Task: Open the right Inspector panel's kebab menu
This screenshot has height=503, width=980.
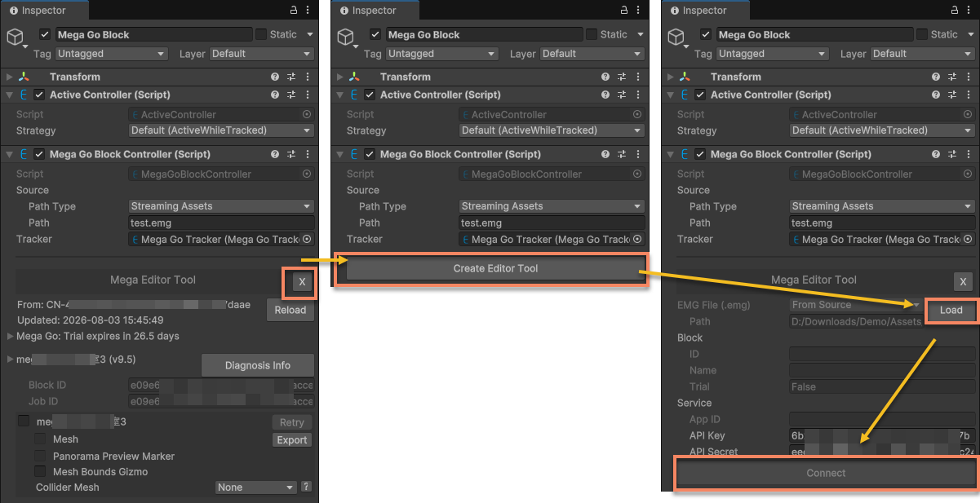Action: click(969, 10)
